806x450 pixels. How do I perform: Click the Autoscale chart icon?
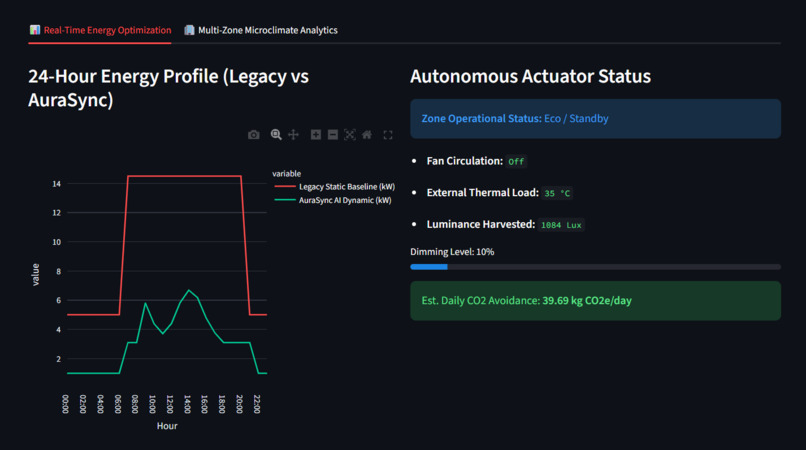click(x=350, y=135)
